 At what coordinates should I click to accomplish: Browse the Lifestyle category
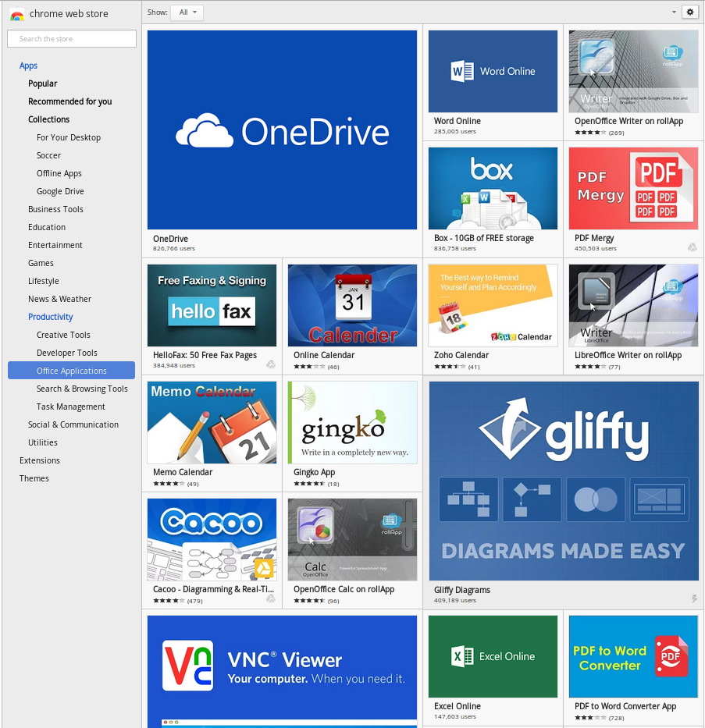pyautogui.click(x=43, y=281)
